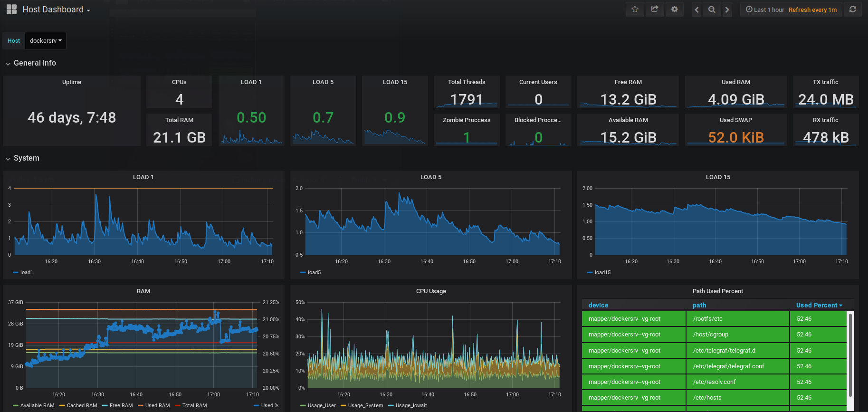868x412 pixels.
Task: Star this dashboard as favorite
Action: click(x=635, y=10)
